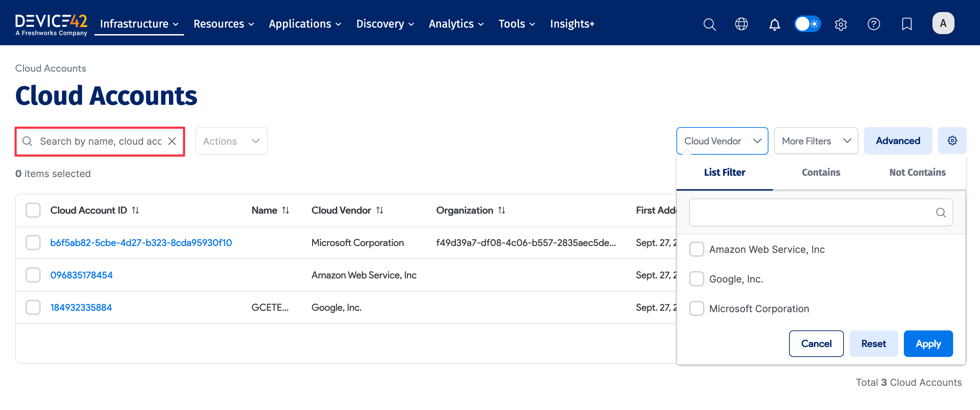Clear the search box with the X icon
The image size is (980, 410).
tap(172, 141)
